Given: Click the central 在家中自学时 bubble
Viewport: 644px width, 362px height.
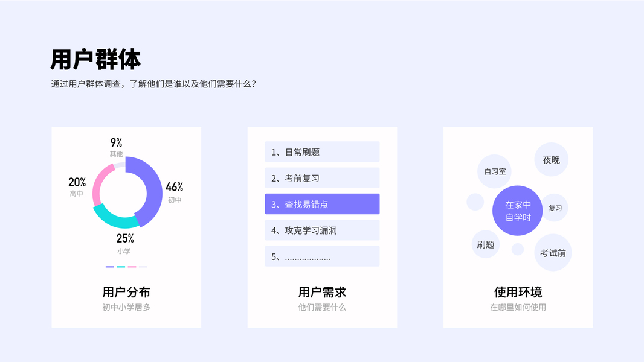Looking at the screenshot, I should coord(518,211).
